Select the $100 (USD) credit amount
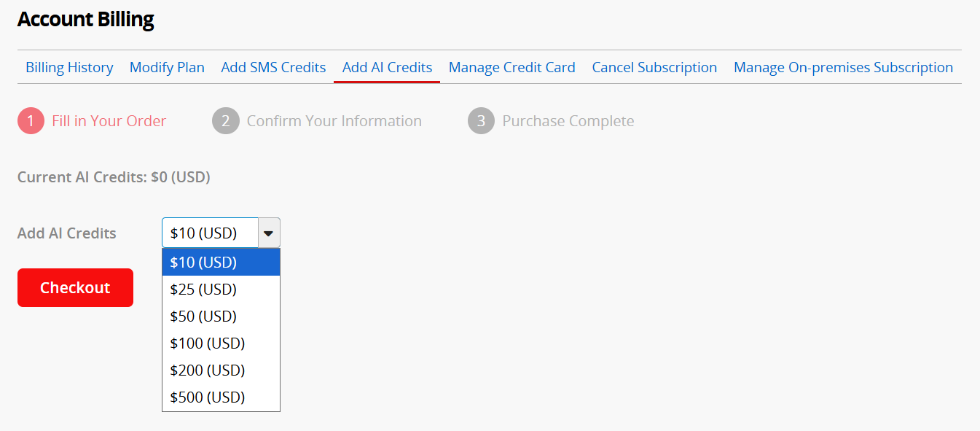980x431 pixels. [x=221, y=343]
